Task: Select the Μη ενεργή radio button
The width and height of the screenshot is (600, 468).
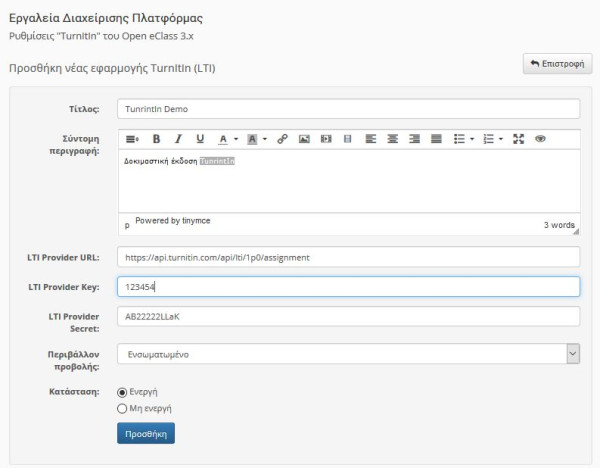Action: coord(122,409)
